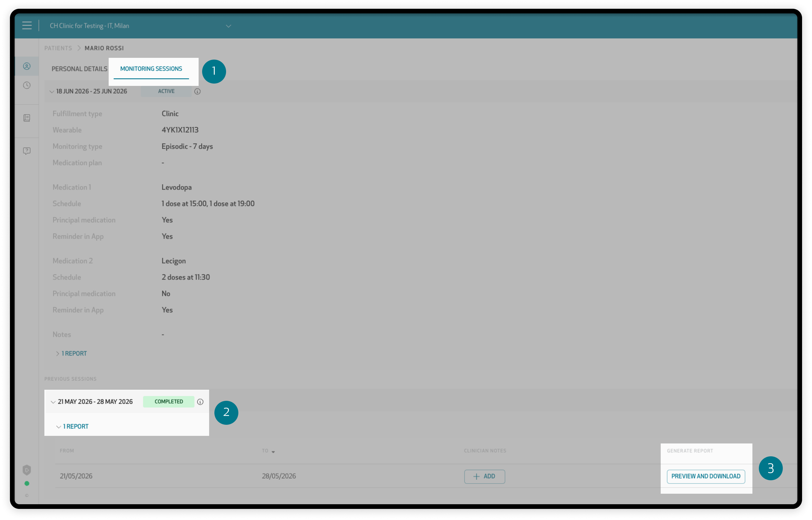Go to PATIENTS breadcrumb
This screenshot has height=520, width=812.
pos(58,48)
